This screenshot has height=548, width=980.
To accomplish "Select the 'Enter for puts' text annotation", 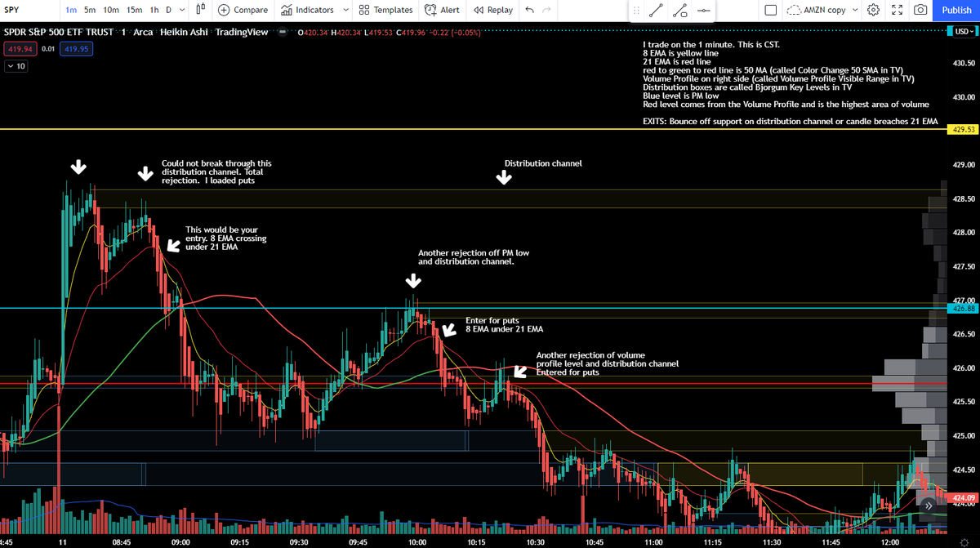I will click(504, 325).
